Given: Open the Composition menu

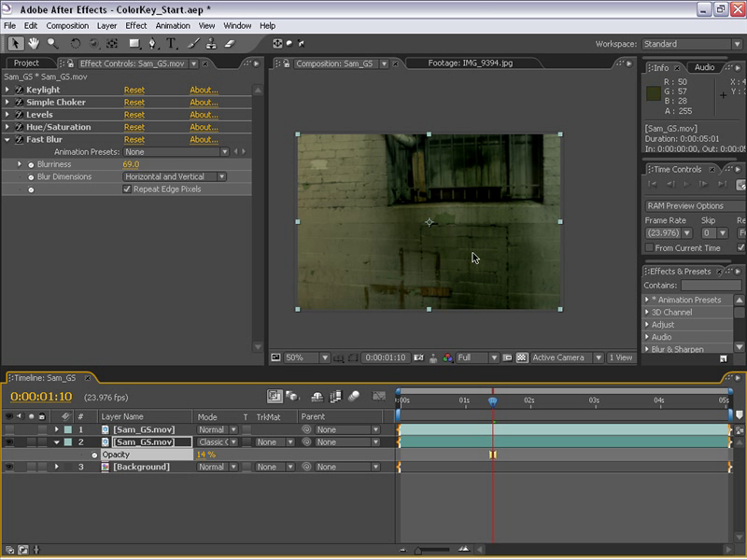Looking at the screenshot, I should coord(67,26).
